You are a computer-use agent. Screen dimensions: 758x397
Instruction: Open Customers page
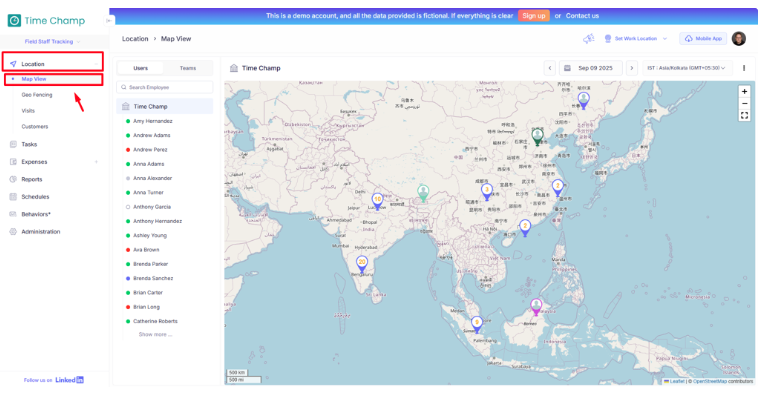tap(35, 127)
